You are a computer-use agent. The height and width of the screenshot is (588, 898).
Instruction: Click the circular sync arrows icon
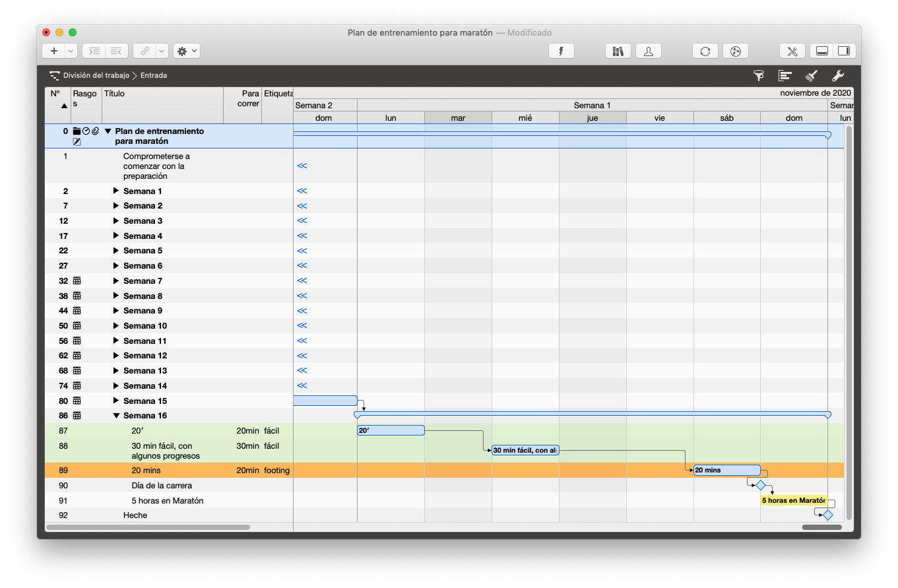(x=705, y=51)
